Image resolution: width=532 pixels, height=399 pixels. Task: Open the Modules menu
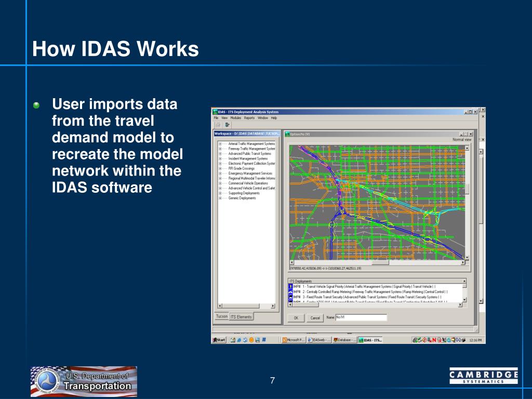click(236, 118)
